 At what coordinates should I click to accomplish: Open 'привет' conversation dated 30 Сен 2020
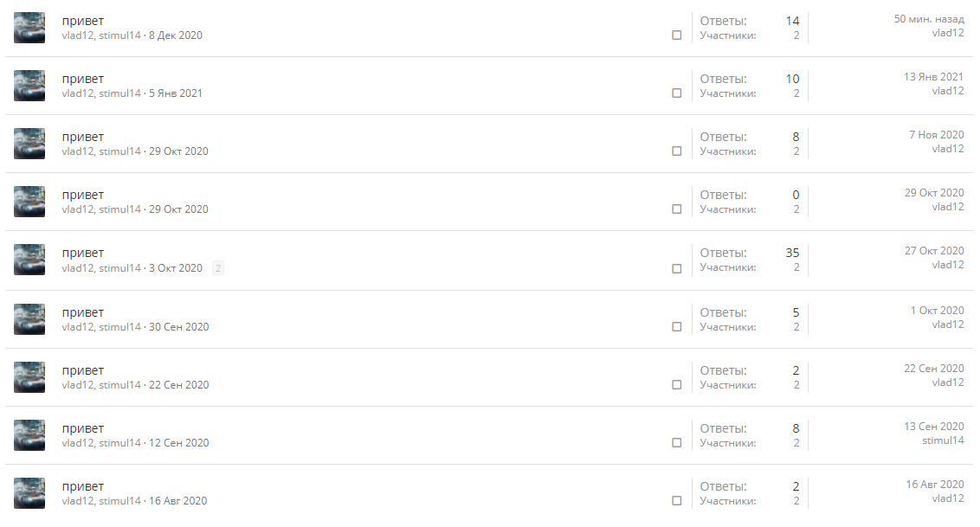[x=82, y=313]
